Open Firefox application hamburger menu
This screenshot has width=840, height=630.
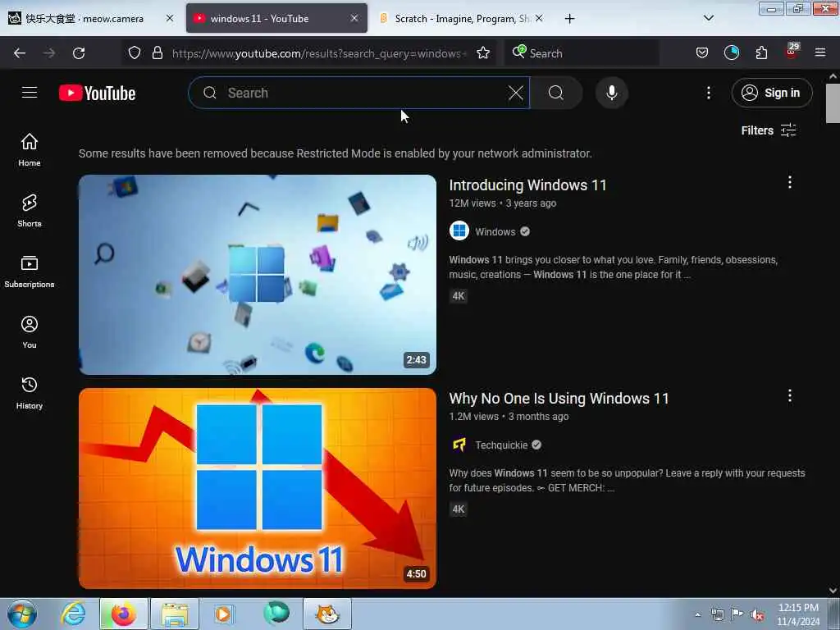pos(819,52)
